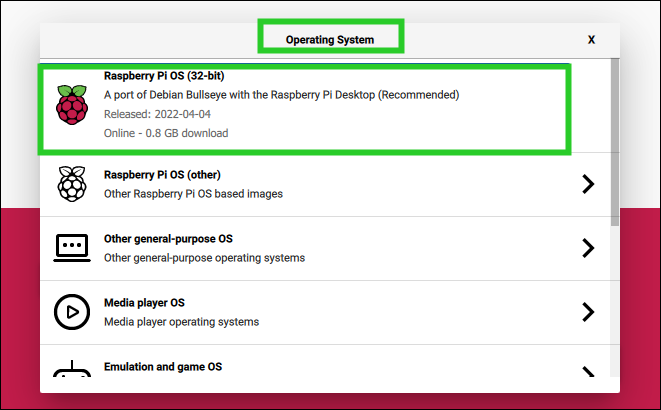Click the red Raspberry Pi OS (32-bit) logo

[x=72, y=105]
